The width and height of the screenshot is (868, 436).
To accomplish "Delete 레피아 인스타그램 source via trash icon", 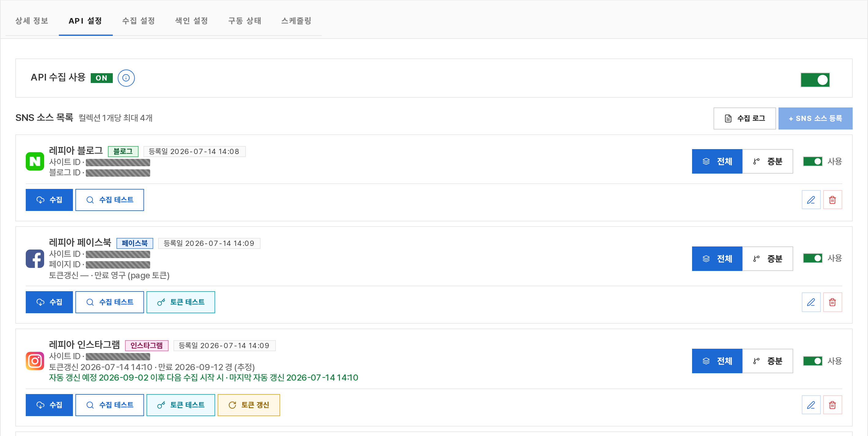I will point(832,405).
